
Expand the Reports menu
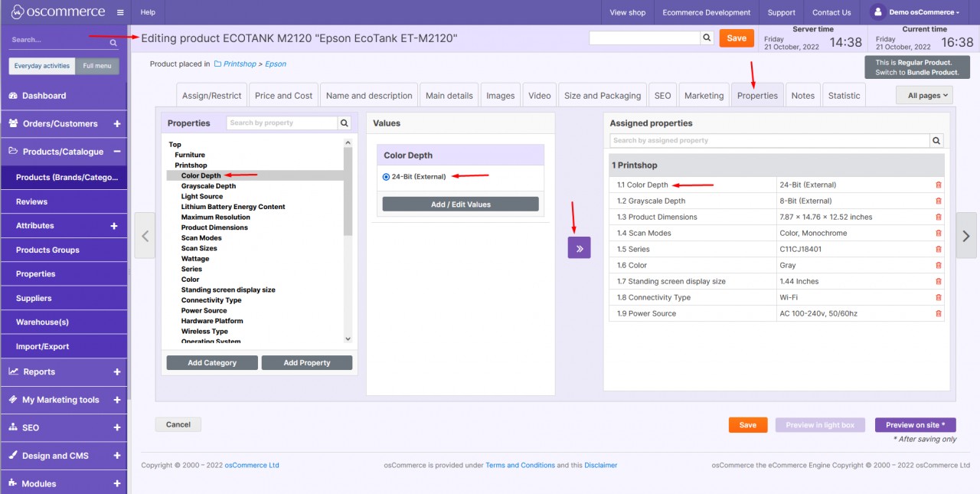[117, 371]
